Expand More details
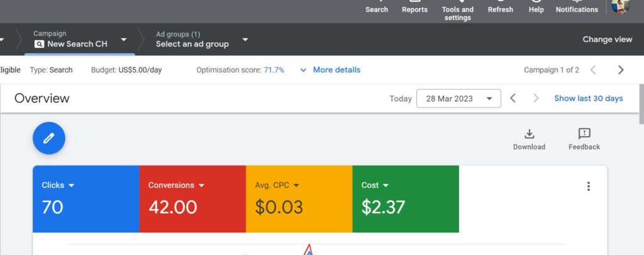644x255 pixels. [x=330, y=70]
